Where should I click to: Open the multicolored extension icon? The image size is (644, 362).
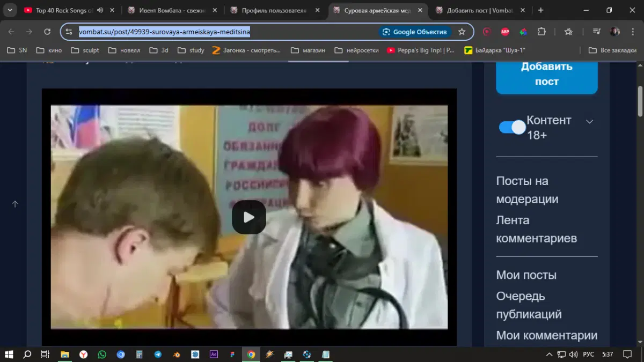coord(523,32)
